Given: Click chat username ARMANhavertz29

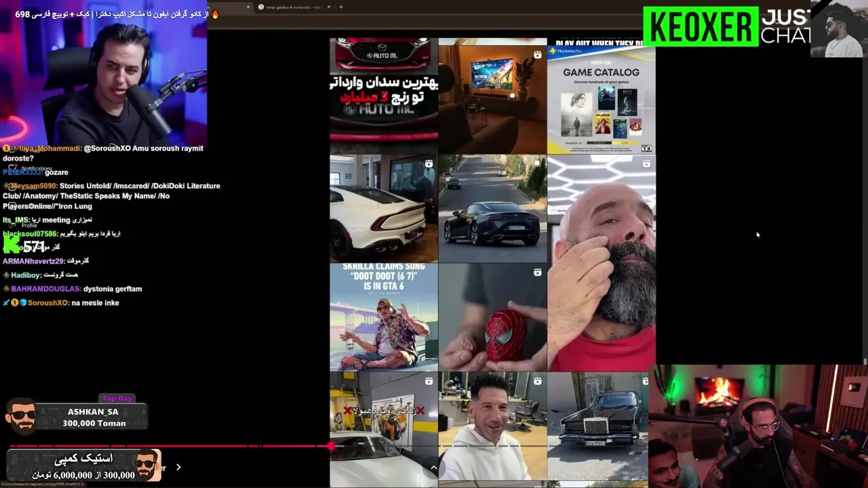Looking at the screenshot, I should [x=33, y=261].
